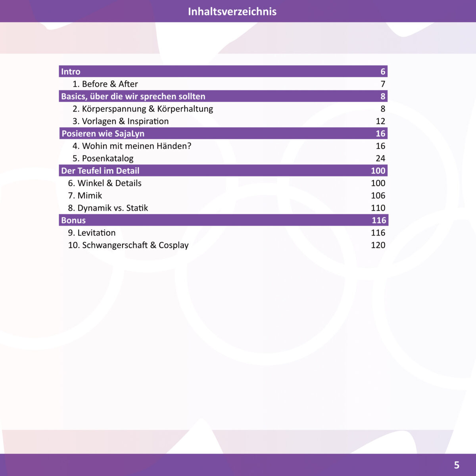Open '10. Schwangerschaft & Cosplay' entry

pos(128,245)
